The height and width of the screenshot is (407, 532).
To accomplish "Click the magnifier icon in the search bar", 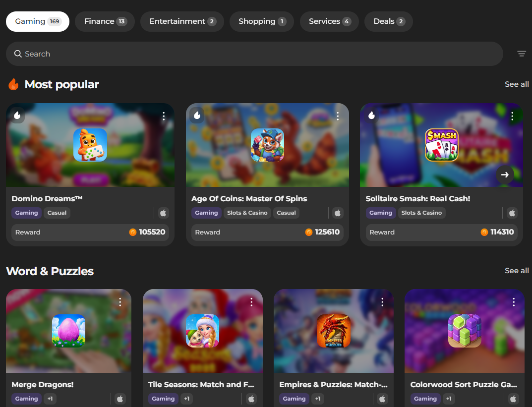I will [18, 54].
